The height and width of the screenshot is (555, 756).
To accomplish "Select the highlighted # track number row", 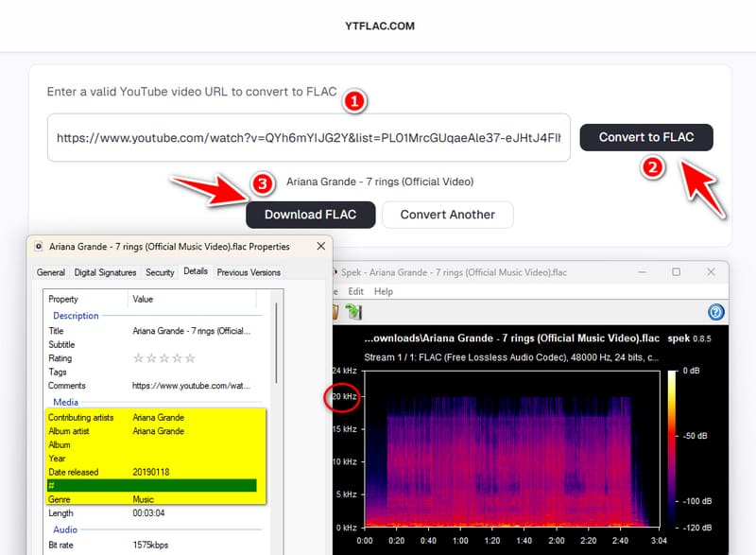I will click(152, 486).
